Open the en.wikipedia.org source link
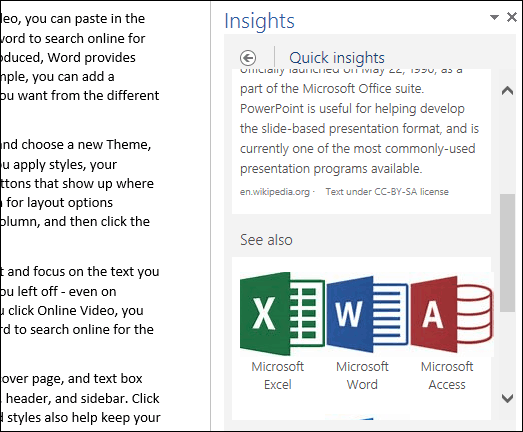 click(x=275, y=192)
